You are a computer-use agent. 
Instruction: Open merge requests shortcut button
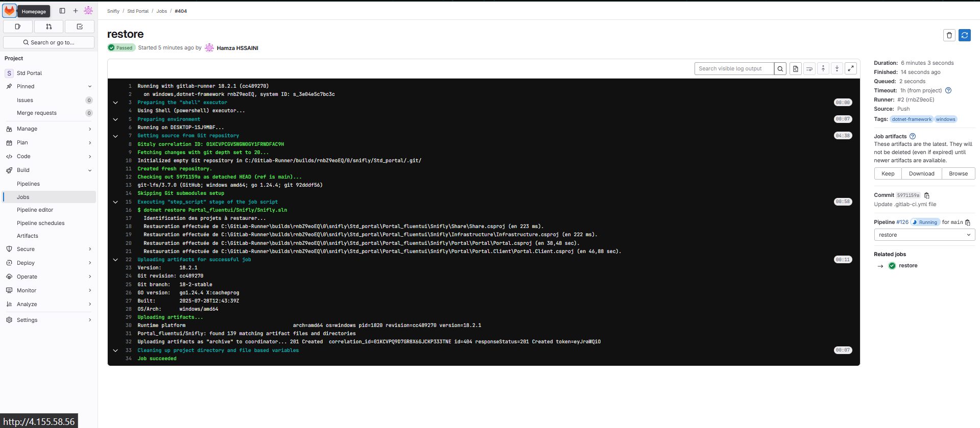click(x=49, y=27)
